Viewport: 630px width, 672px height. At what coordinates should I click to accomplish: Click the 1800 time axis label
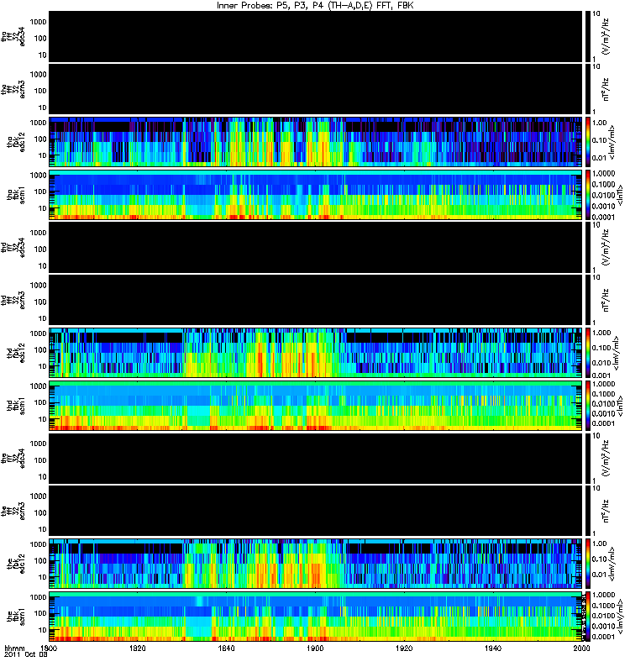tap(49, 648)
